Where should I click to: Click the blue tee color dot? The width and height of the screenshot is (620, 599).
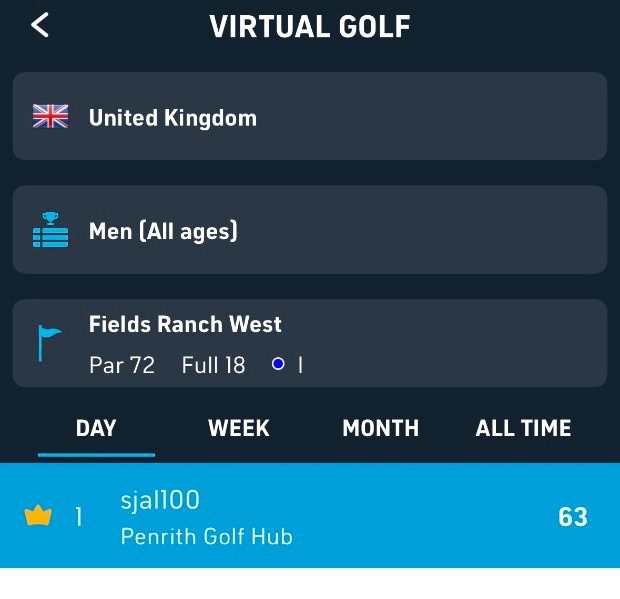[x=278, y=364]
